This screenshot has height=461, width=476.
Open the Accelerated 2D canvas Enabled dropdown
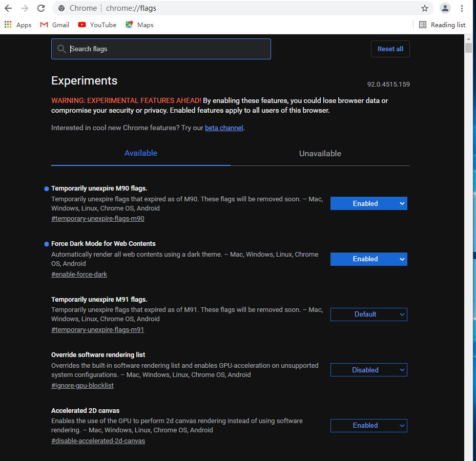[368, 425]
